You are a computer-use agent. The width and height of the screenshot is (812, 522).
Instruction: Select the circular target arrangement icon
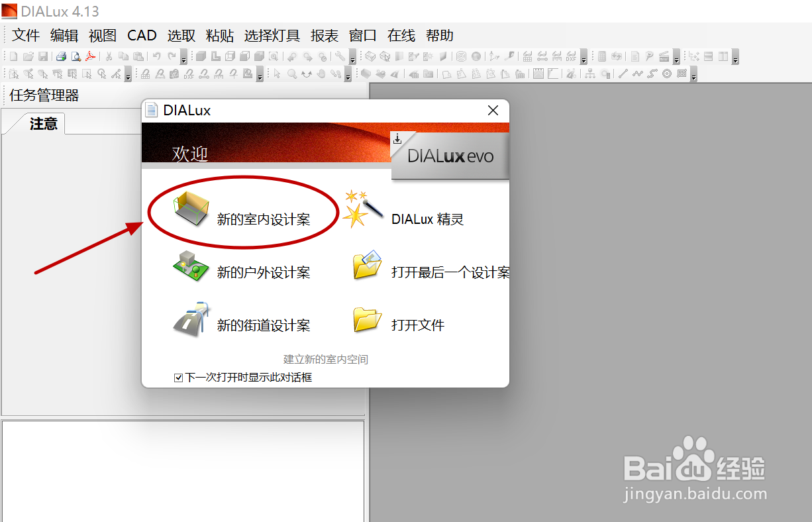point(666,74)
